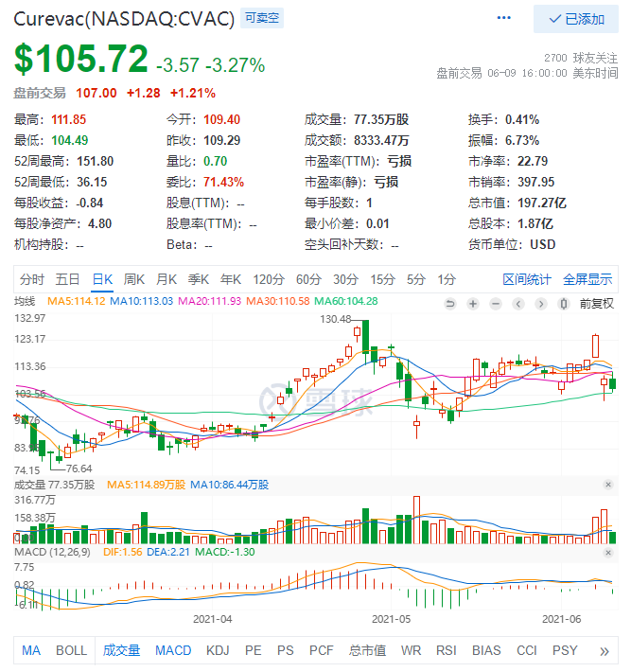Click the chart reset (undo arrow) icon

tap(450, 304)
